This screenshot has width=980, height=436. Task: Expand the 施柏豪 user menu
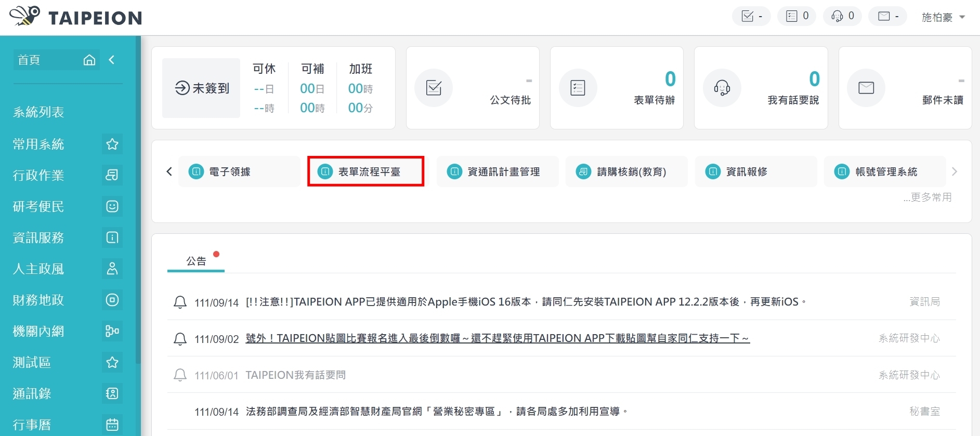pos(943,17)
